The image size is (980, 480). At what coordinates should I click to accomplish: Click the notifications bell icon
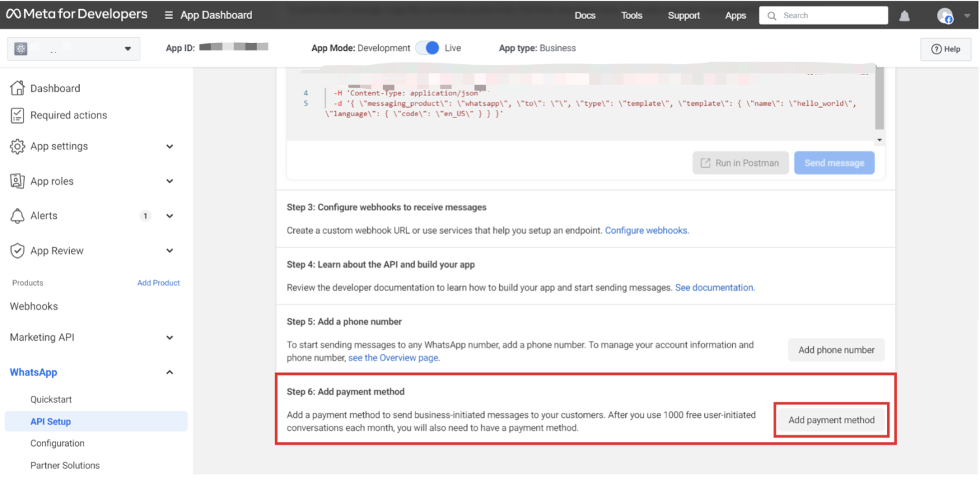point(904,16)
